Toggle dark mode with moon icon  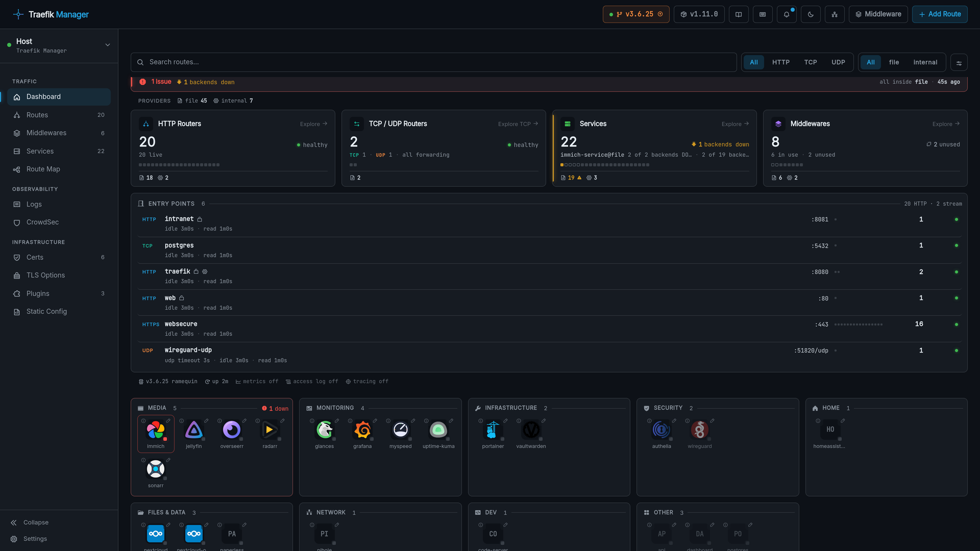[x=811, y=14]
